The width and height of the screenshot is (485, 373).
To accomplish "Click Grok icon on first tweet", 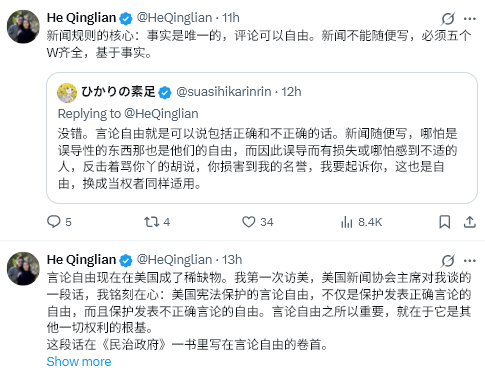I will point(447,19).
